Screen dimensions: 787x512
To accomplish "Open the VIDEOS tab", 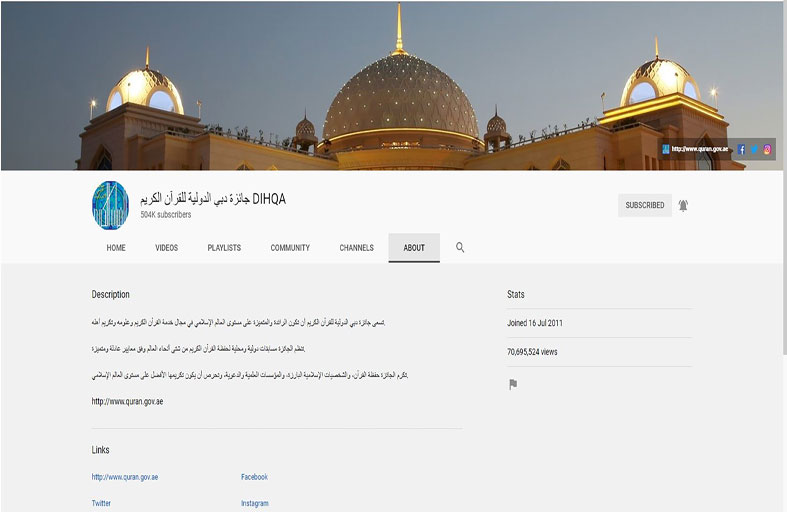I will point(166,248).
